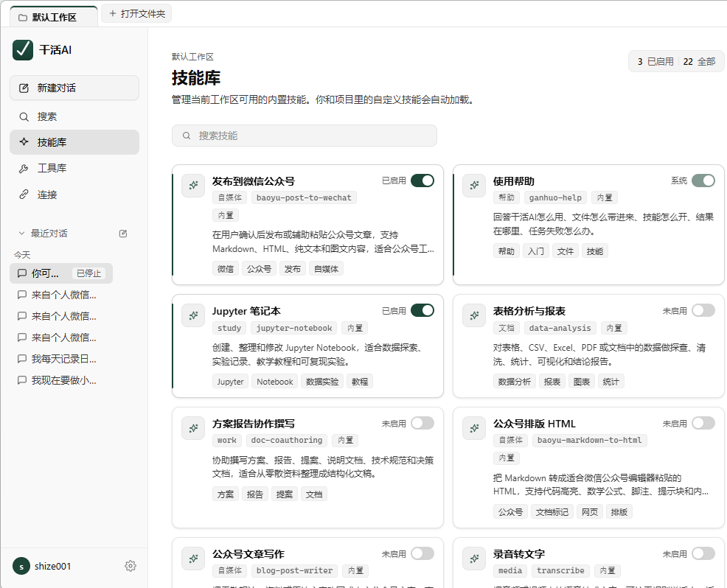Screen dimensions: 727x588
Task: Click the transcribe tag
Action: tap(560, 571)
